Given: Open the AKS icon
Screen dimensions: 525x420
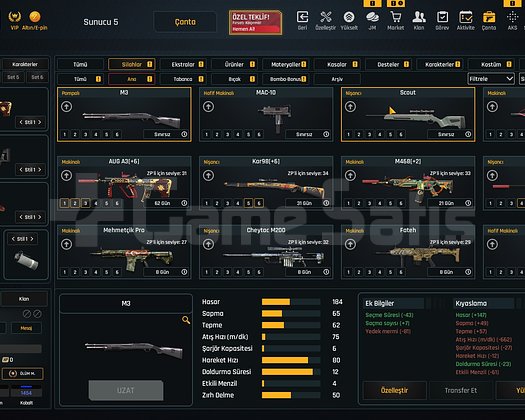Looking at the screenshot, I should (512, 17).
